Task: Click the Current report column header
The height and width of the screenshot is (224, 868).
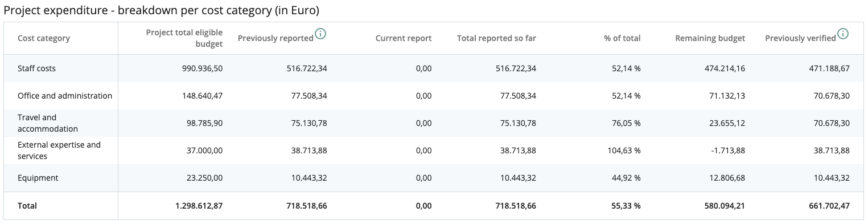Action: pos(404,38)
